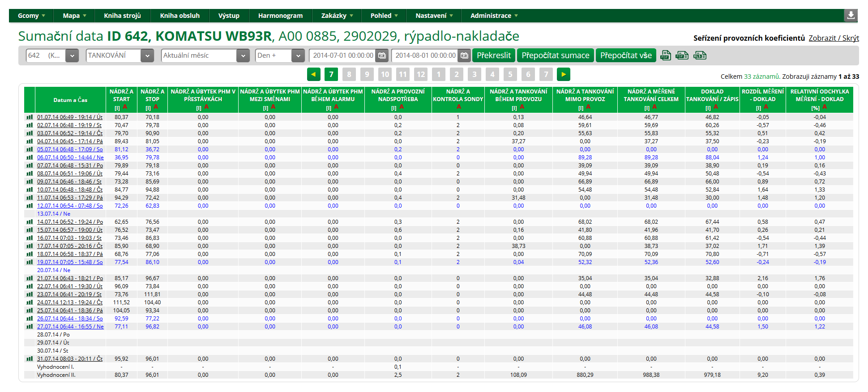This screenshot has height=392, width=868.
Task: Open chart icon for the 18.07.14 row
Action: pyautogui.click(x=30, y=254)
